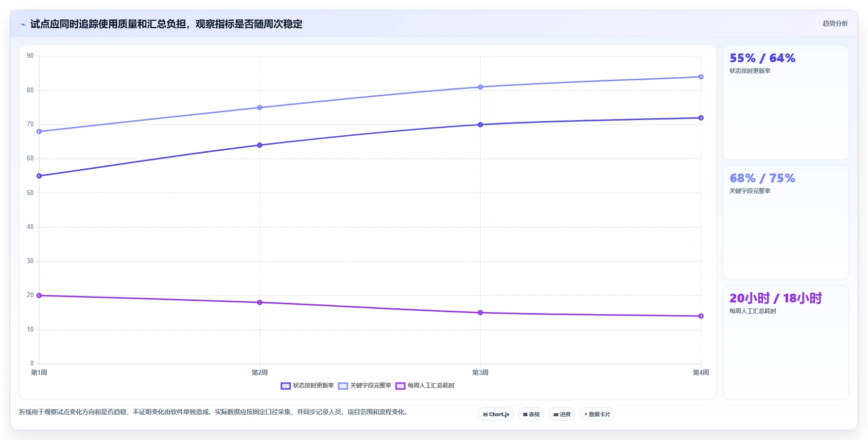Viewport: 868px width, 440px height.
Task: Click 每周人工汇总耗时 label in third card
Action: [753, 311]
